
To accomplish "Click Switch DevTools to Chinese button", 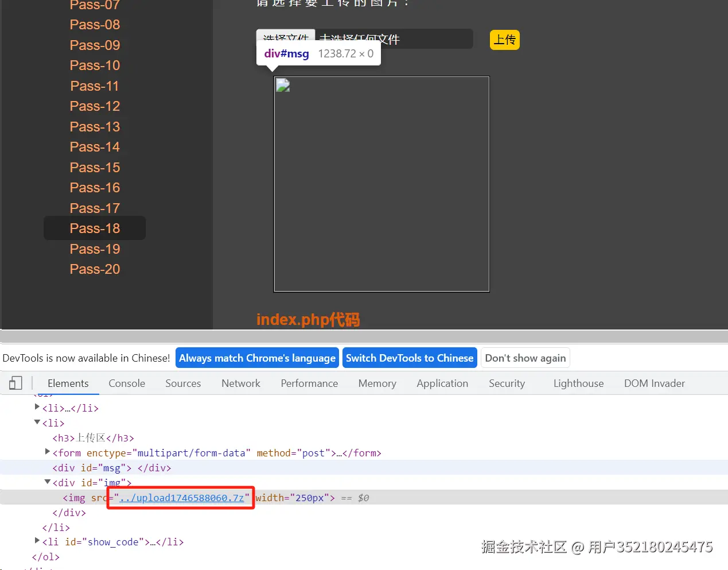I will (x=410, y=358).
